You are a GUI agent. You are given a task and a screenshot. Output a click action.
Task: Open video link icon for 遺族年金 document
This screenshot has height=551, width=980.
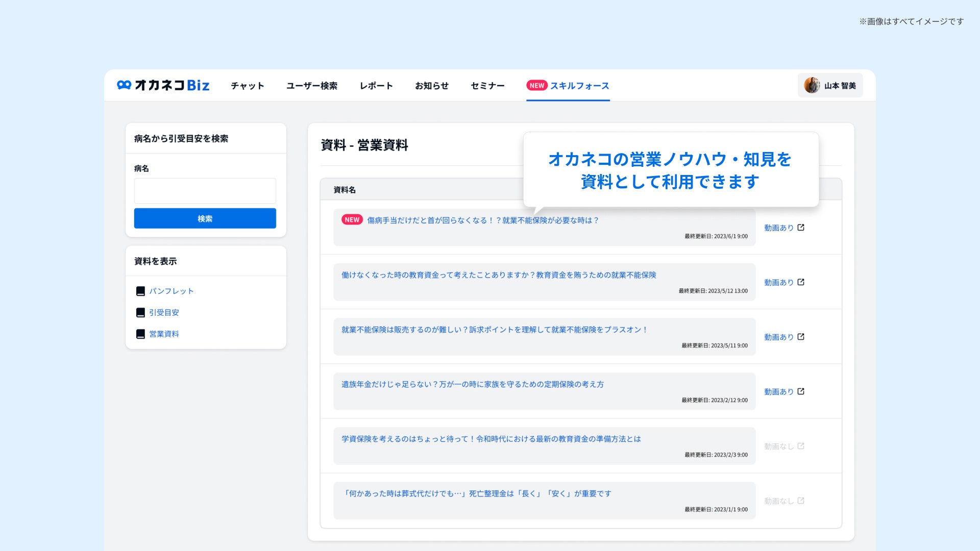(x=801, y=391)
